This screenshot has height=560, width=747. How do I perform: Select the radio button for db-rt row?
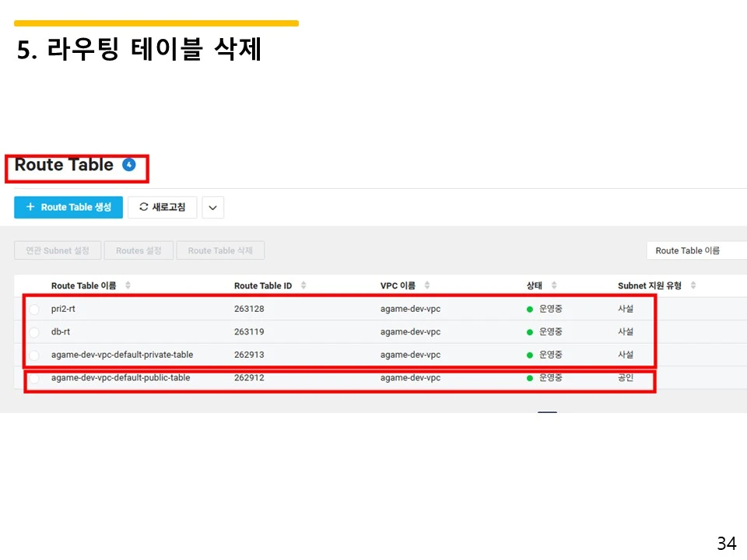click(33, 332)
